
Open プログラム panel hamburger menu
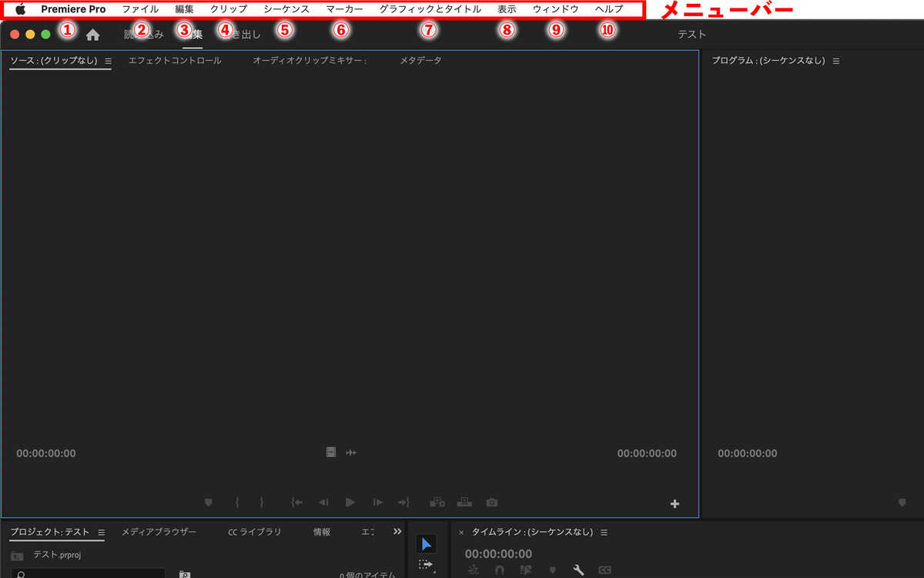[836, 61]
